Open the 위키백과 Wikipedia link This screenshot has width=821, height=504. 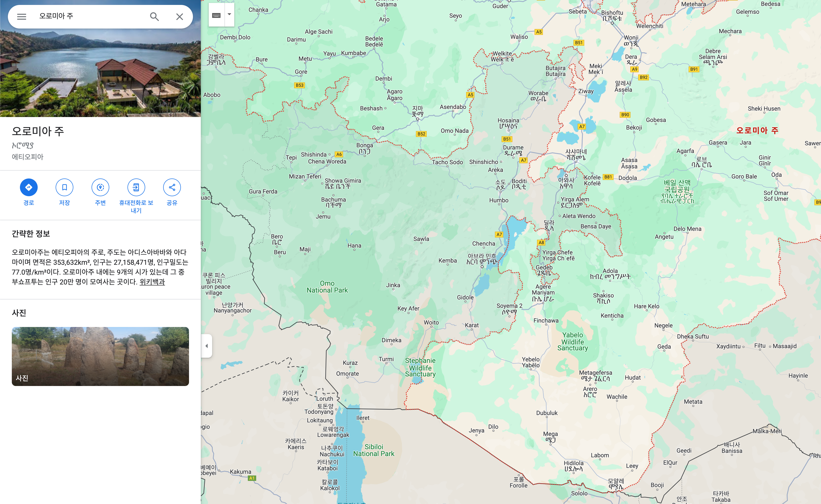click(152, 282)
